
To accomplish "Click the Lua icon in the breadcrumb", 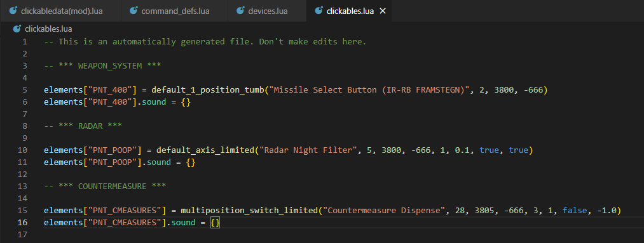I will (17, 29).
